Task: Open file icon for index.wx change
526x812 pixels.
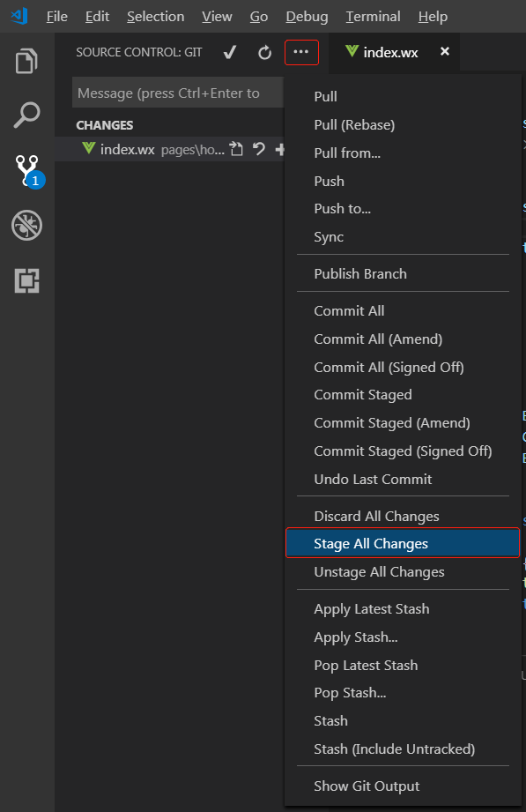Action: point(236,149)
